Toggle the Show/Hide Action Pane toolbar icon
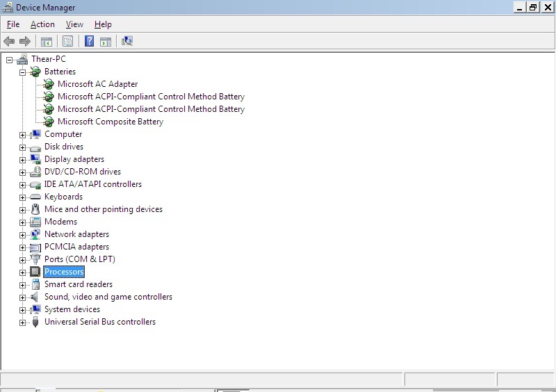 click(x=106, y=42)
